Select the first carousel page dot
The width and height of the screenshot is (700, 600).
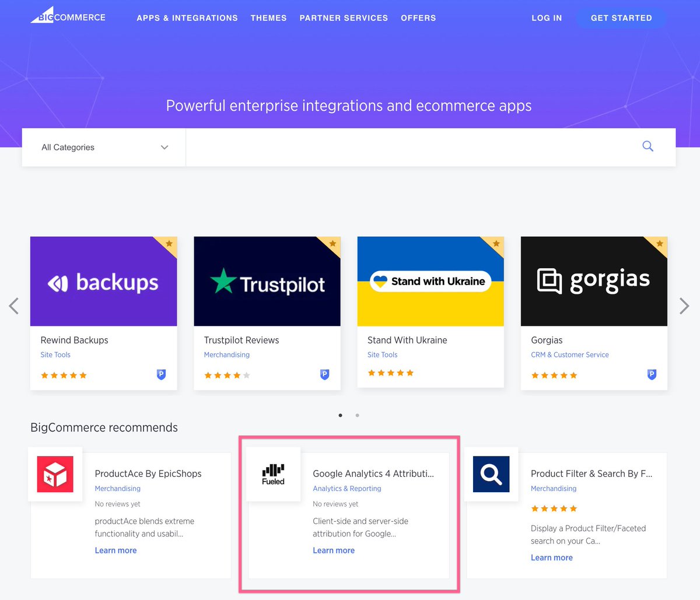(341, 415)
